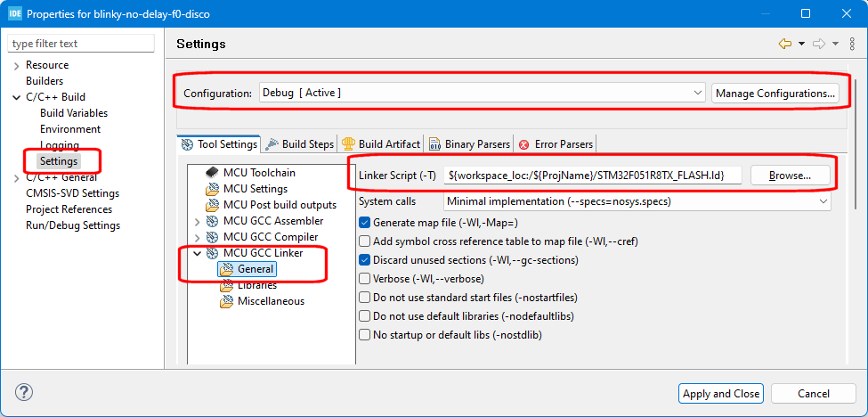The width and height of the screenshot is (868, 417).
Task: Enable No startup or default libs checkbox
Action: pyautogui.click(x=364, y=335)
